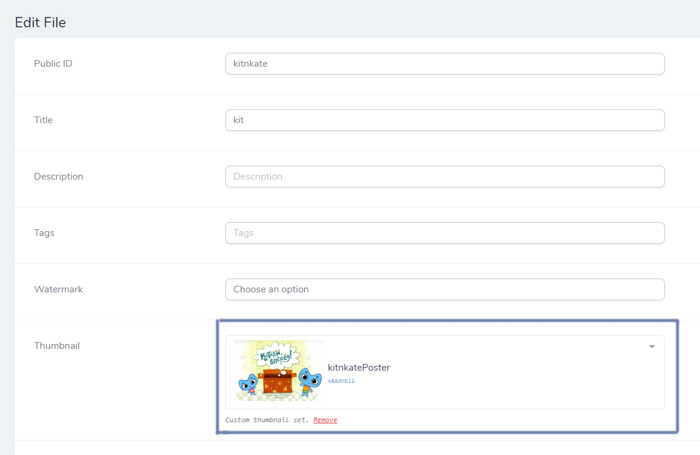Screen dimensions: 700x455
Task: Click into the Tags input field
Action: coord(445,233)
